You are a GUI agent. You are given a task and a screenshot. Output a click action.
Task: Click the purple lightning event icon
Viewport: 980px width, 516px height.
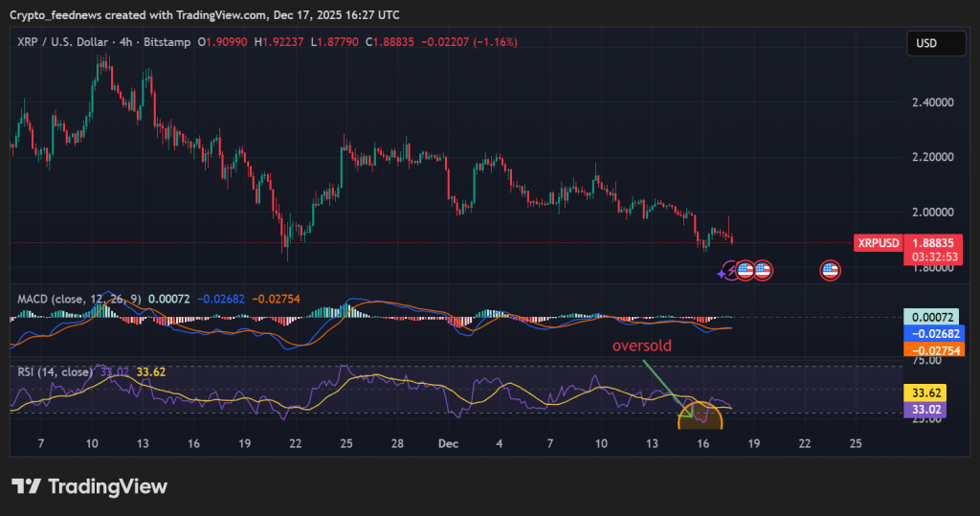click(727, 271)
